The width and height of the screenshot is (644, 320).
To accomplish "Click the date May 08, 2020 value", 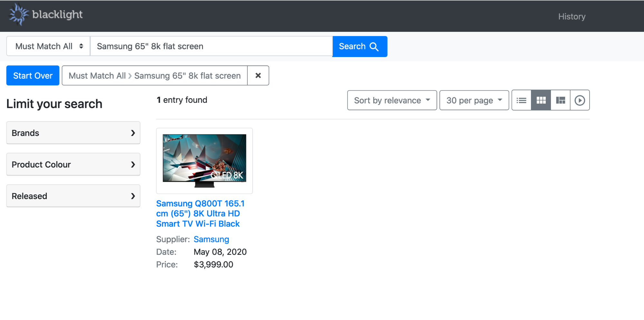I will [x=220, y=252].
